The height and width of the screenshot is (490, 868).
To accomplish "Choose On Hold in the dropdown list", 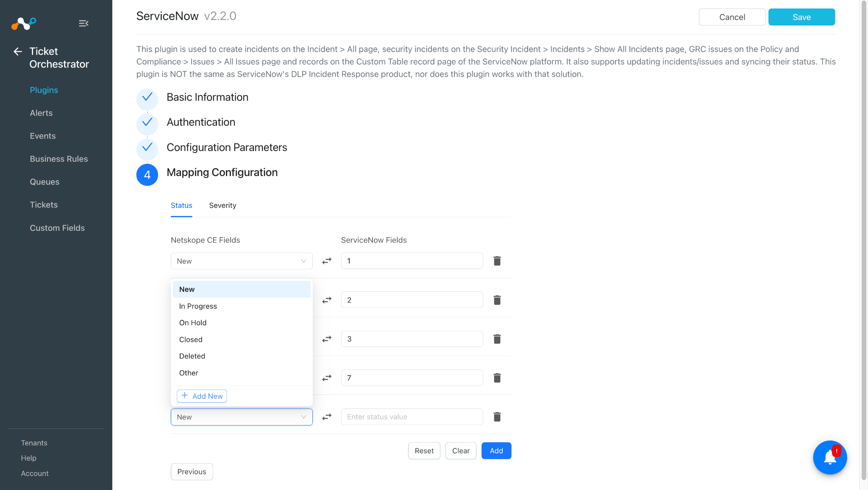I will [x=242, y=323].
